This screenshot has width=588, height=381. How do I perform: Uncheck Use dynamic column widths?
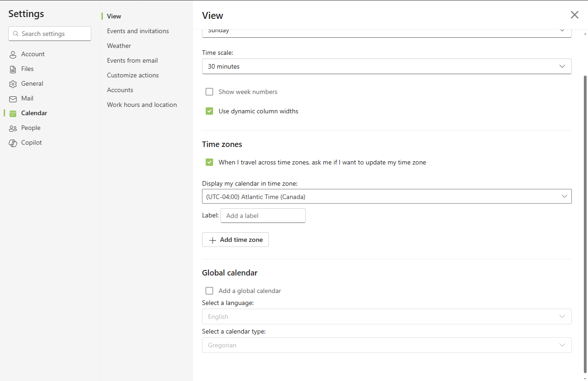[x=209, y=111]
